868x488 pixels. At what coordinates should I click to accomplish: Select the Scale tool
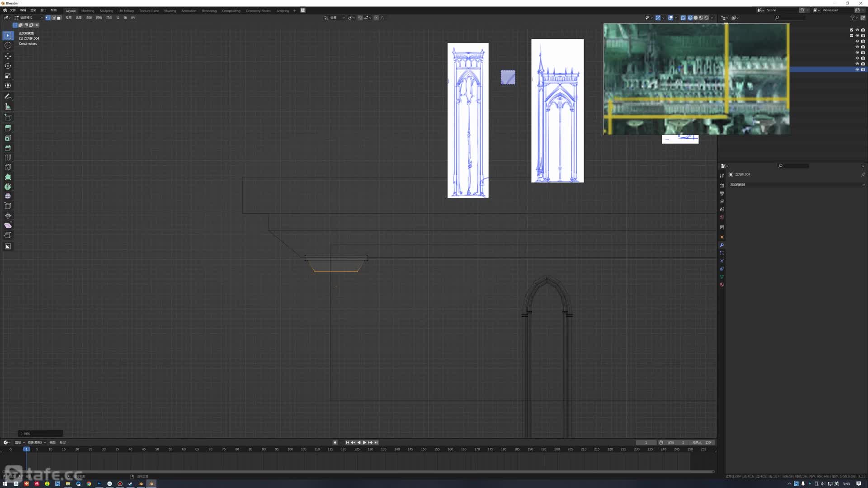[x=8, y=76]
